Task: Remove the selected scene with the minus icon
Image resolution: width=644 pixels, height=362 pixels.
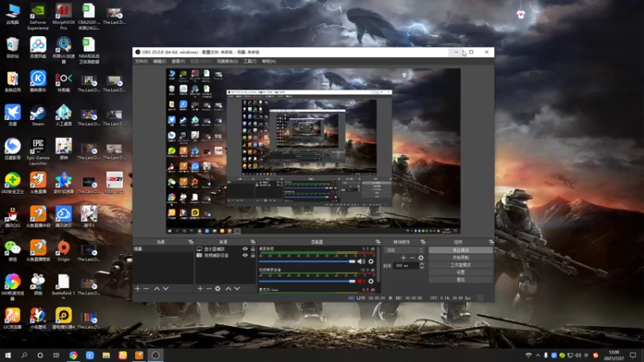Action: tap(147, 289)
